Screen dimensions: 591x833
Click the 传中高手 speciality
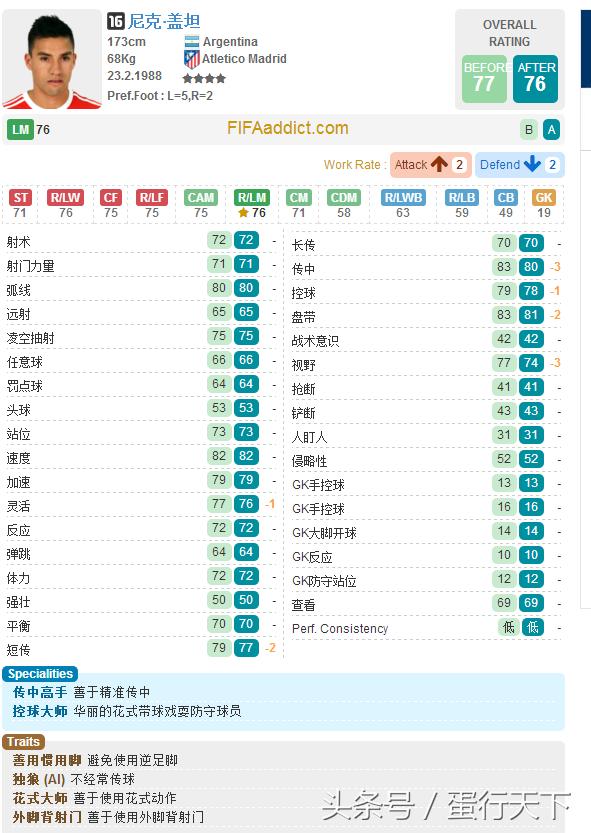(40, 692)
